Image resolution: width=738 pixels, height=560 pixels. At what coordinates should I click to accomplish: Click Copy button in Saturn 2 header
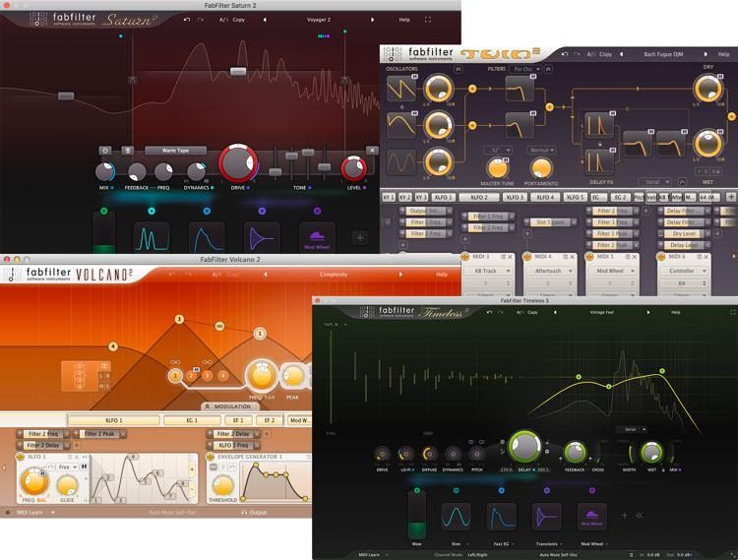pos(239,20)
